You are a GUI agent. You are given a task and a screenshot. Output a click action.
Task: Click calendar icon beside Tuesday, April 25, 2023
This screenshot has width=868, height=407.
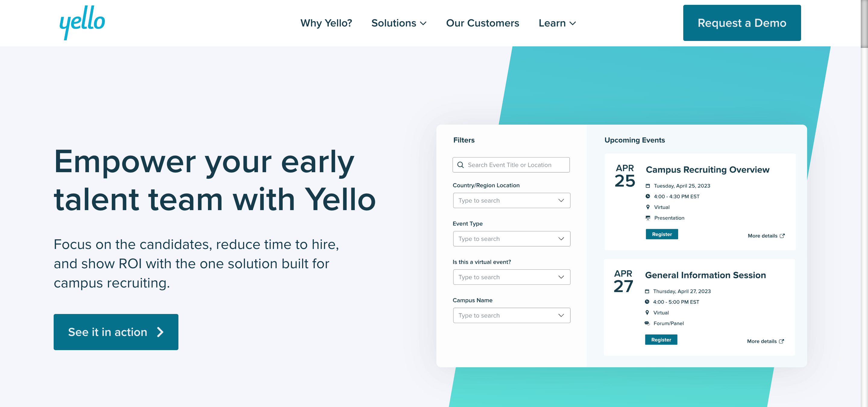[x=648, y=186]
